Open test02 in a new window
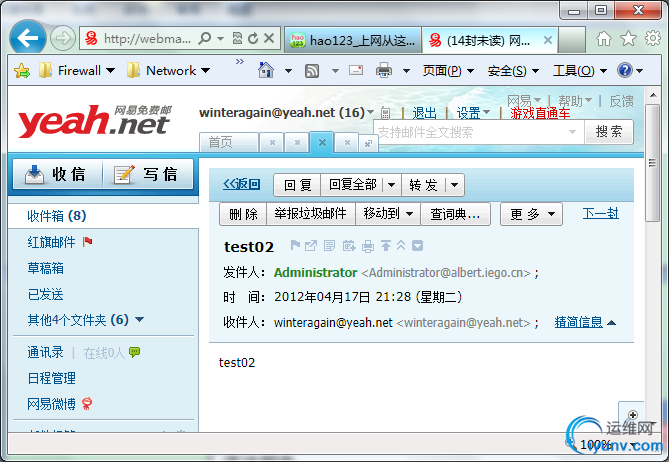 pos(311,245)
